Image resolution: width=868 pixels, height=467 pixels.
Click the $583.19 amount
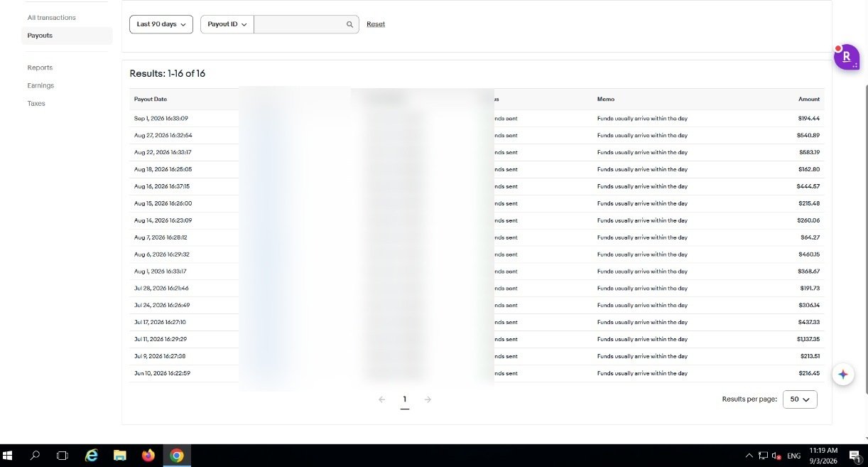point(809,152)
